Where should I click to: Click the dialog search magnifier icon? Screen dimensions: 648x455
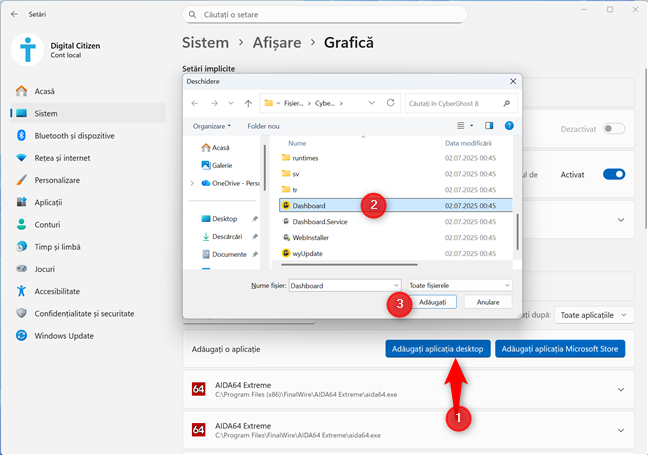(x=507, y=103)
